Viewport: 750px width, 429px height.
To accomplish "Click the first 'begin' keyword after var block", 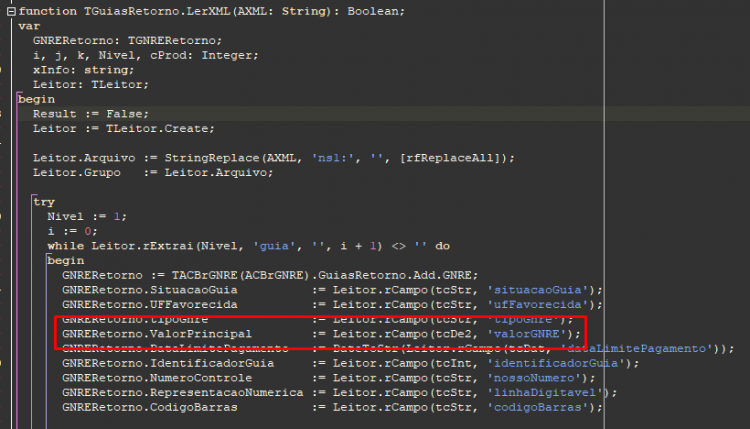I will [36, 99].
